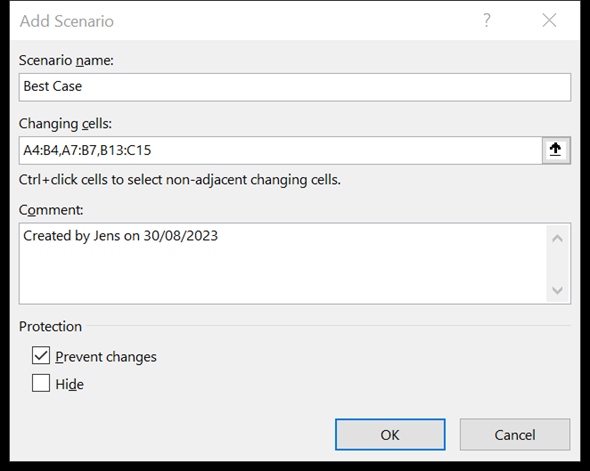
Task: Place cursor in the Comment text area
Action: coord(283,263)
